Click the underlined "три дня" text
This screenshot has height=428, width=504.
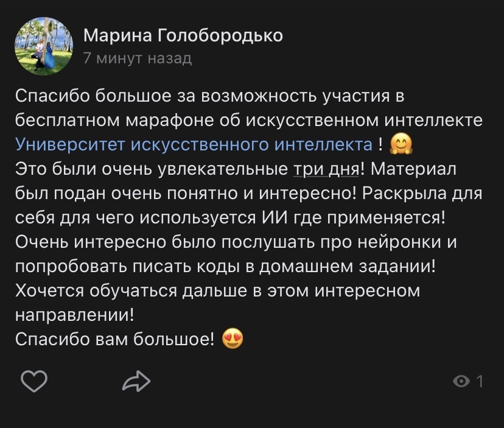click(325, 169)
